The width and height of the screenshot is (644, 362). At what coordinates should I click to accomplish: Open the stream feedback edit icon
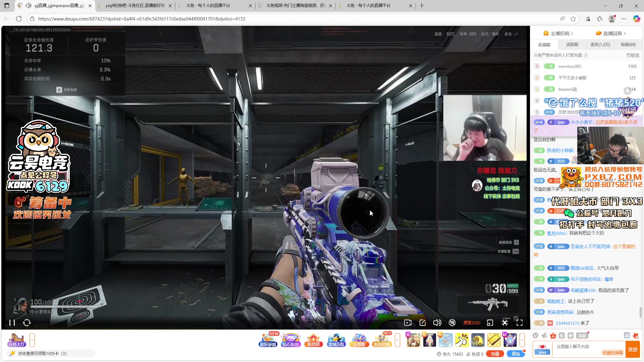423,322
